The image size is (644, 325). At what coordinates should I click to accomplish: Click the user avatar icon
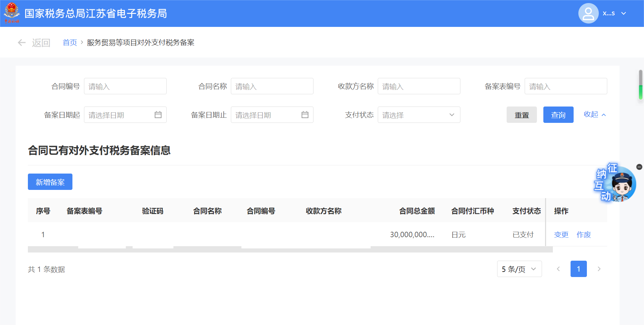click(x=588, y=13)
